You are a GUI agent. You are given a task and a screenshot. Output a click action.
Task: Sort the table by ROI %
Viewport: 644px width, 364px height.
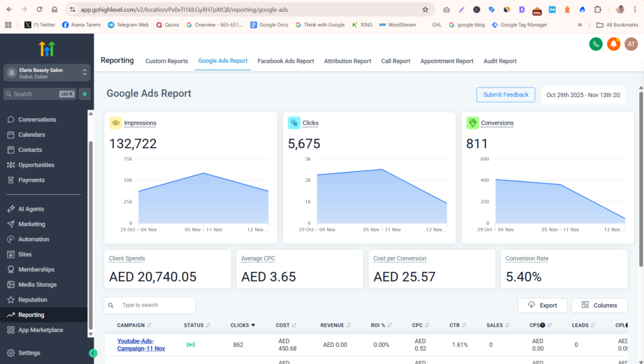tap(382, 326)
